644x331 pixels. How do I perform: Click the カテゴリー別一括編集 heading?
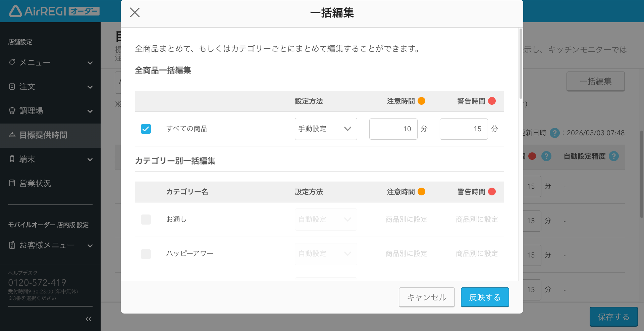tap(175, 161)
